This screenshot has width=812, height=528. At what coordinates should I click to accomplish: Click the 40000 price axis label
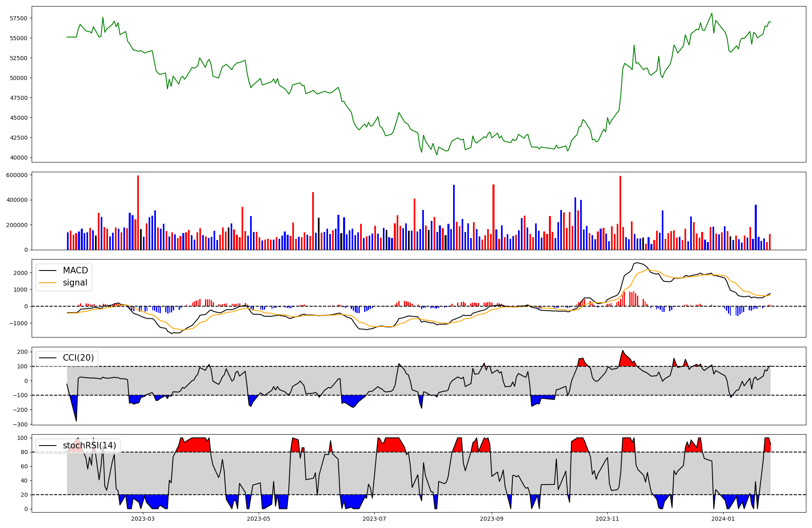pyautogui.click(x=19, y=158)
